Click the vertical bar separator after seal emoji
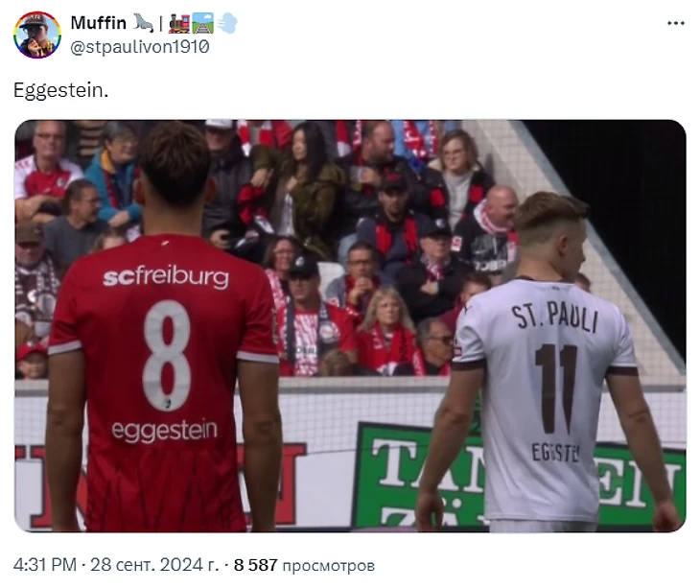 coord(161,23)
